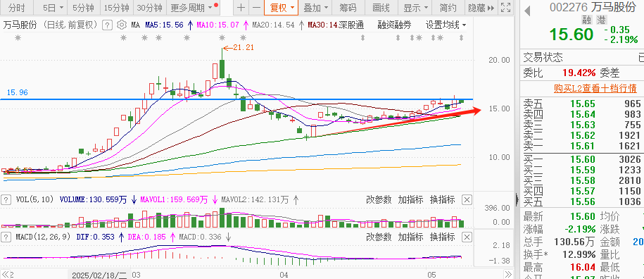Image resolution: width=644 pixels, height=279 pixels.
Task: Toggle 简约 simplified view
Action: click(x=448, y=7)
